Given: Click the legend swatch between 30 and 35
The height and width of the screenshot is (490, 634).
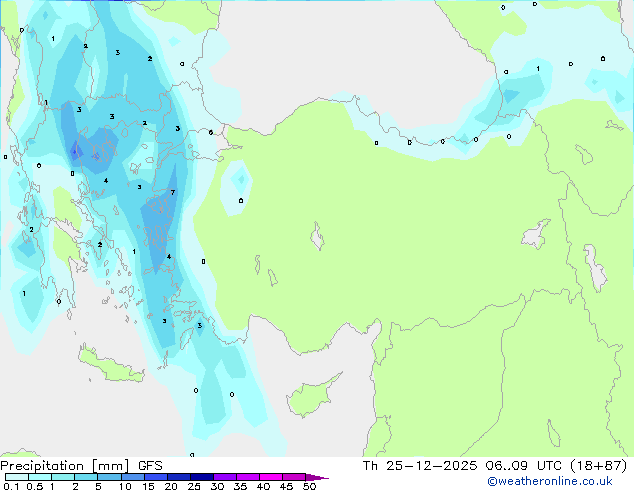Looking at the screenshot, I should pyautogui.click(x=225, y=477).
